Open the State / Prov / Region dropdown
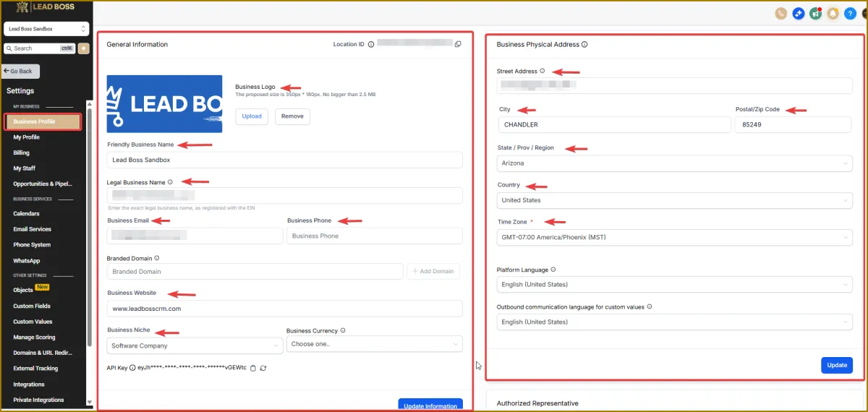 click(675, 163)
